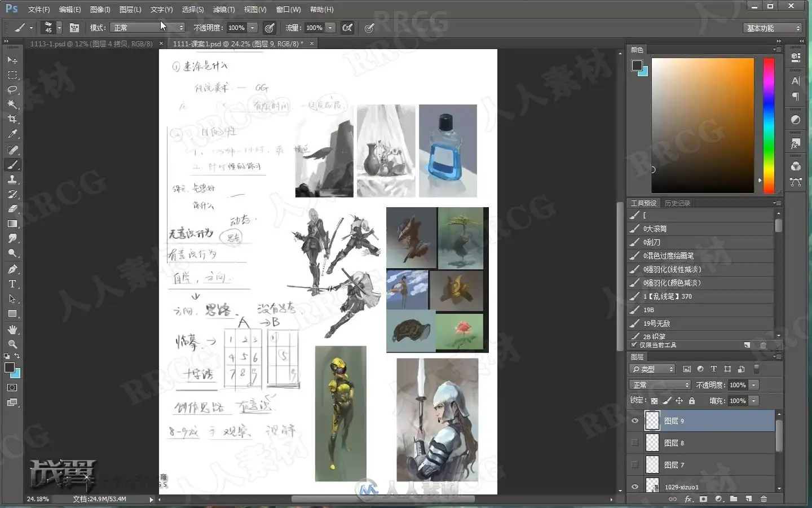Click foreground color swatch in Color panel
Viewport: 812px width, 508px height.
tap(637, 65)
